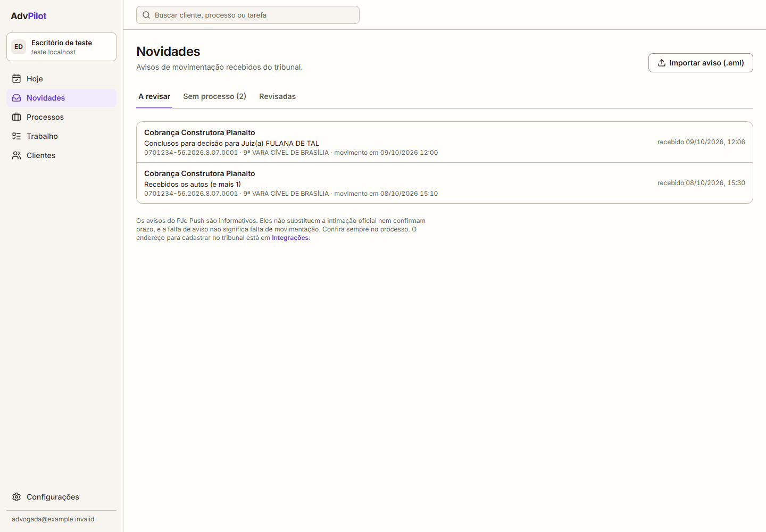Select Novidades in the sidebar
Screen dimensions: 766x532
[x=61, y=98]
